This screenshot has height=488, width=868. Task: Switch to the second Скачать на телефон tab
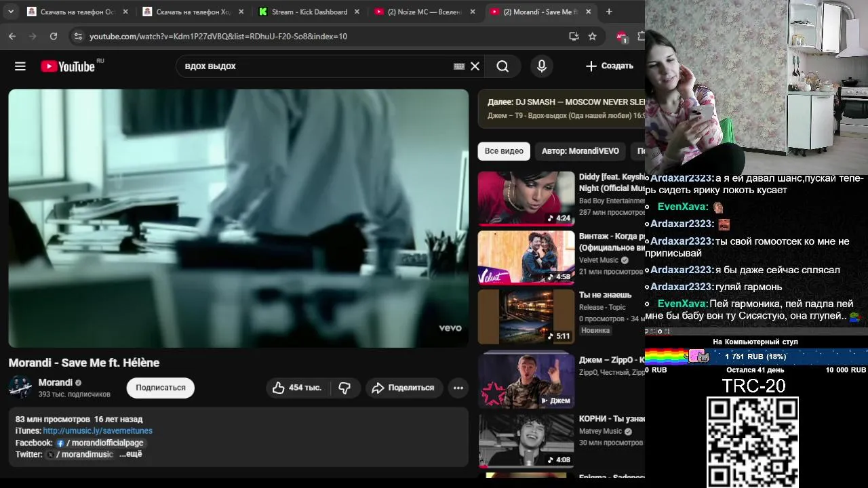click(x=194, y=12)
